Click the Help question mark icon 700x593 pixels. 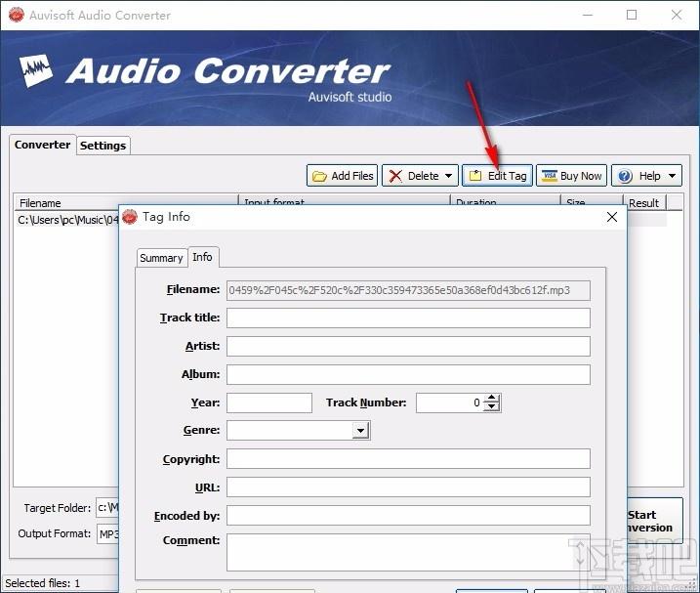click(626, 176)
